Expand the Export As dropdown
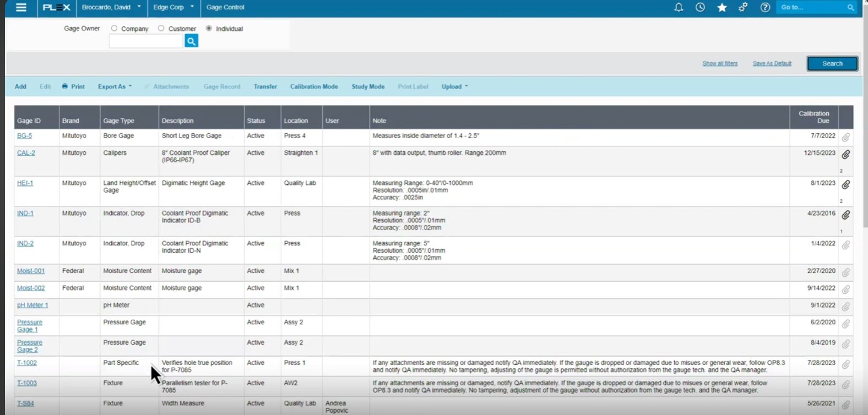 click(115, 86)
